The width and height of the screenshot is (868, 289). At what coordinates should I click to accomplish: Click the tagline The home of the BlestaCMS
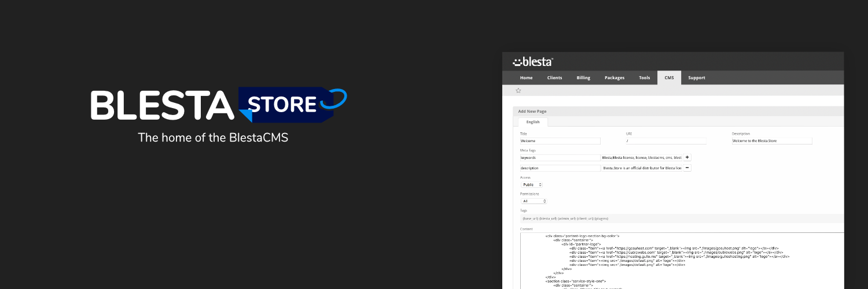(212, 138)
